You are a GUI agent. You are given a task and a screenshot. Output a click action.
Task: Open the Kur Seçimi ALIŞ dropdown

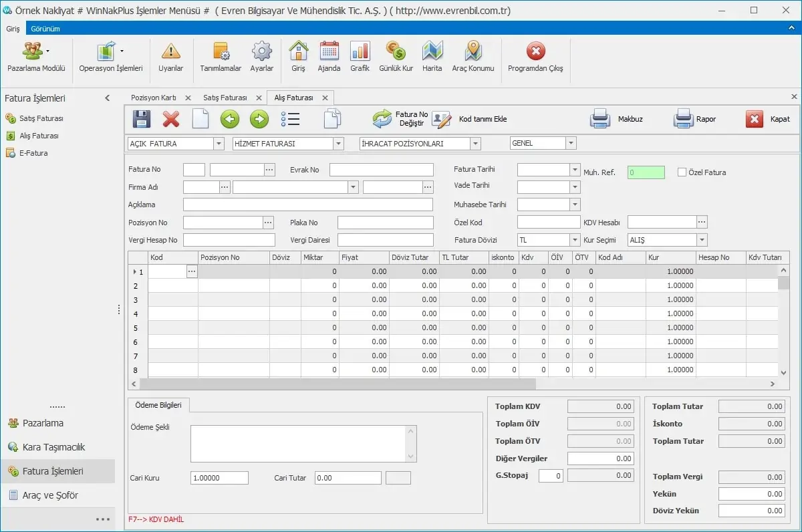click(x=702, y=240)
